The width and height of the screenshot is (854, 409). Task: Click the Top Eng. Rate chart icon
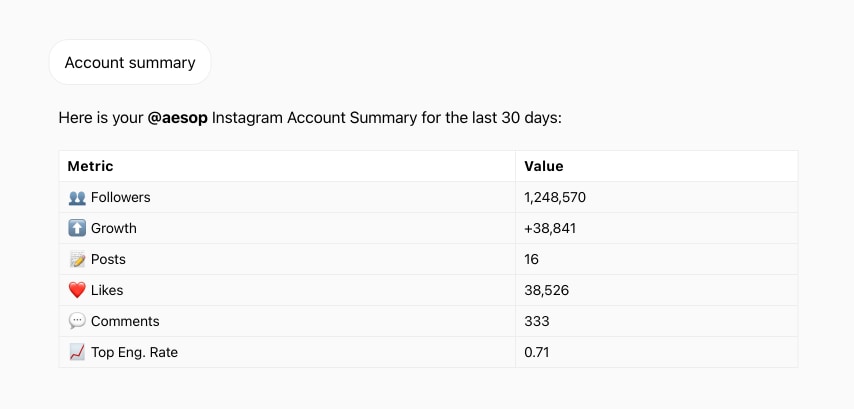(x=77, y=353)
